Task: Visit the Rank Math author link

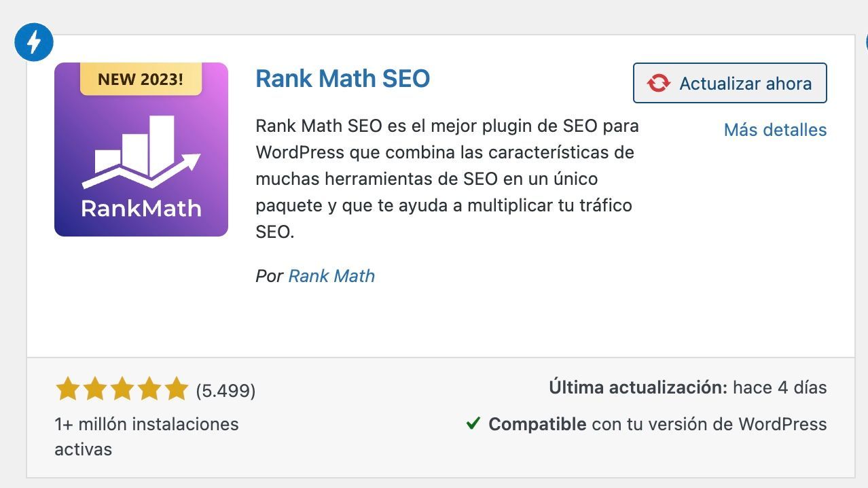Action: coord(331,276)
